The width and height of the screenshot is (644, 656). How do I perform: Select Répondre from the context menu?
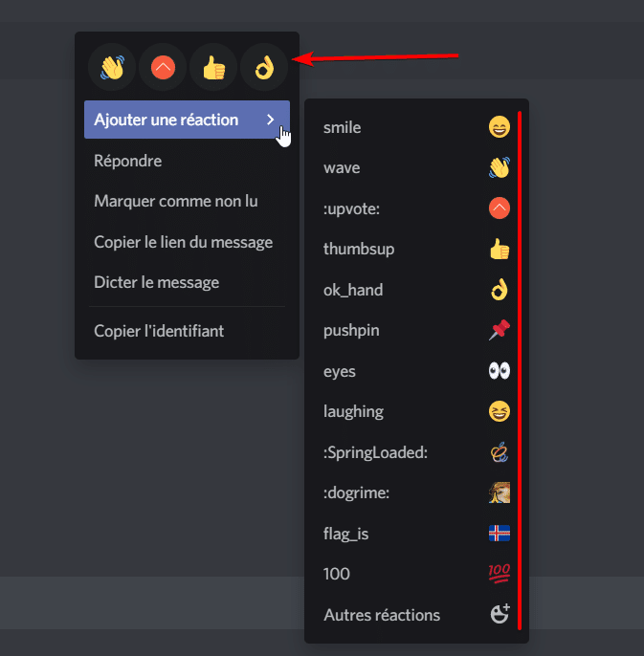128,161
